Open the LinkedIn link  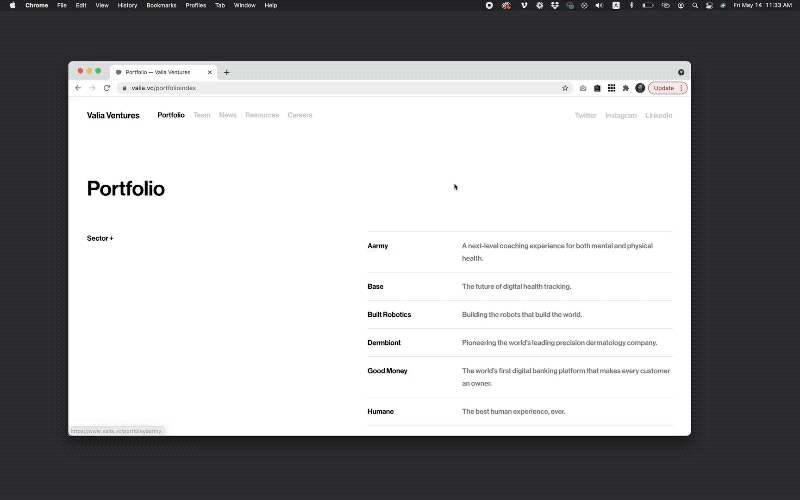659,116
